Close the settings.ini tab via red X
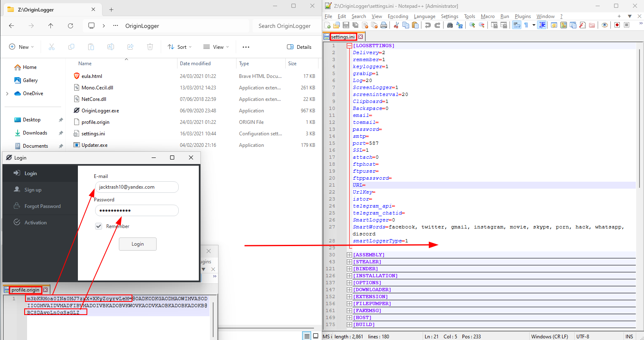Viewport: 644px width, 340px height. [361, 37]
